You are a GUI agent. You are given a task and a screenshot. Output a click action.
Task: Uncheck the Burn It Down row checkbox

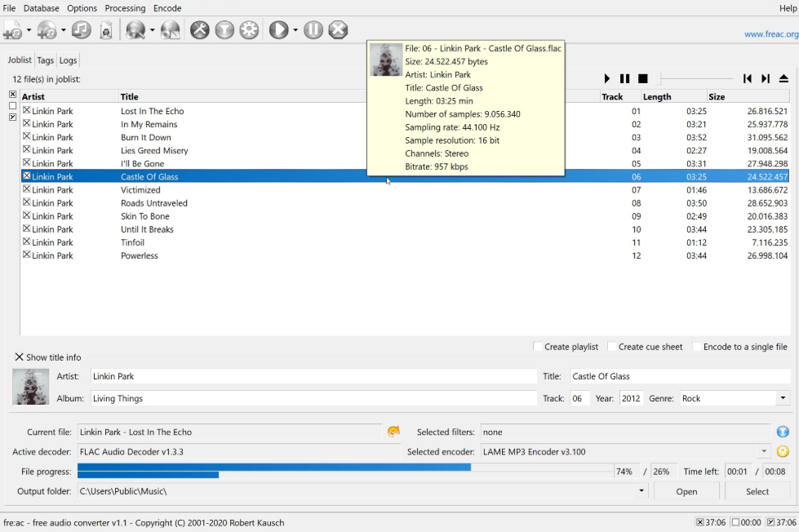(26, 136)
